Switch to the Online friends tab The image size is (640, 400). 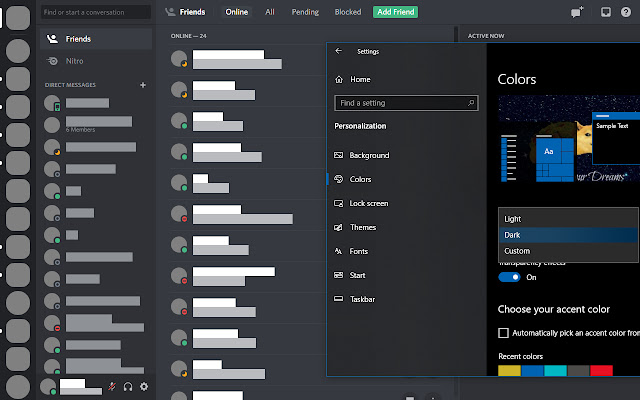coord(237,12)
